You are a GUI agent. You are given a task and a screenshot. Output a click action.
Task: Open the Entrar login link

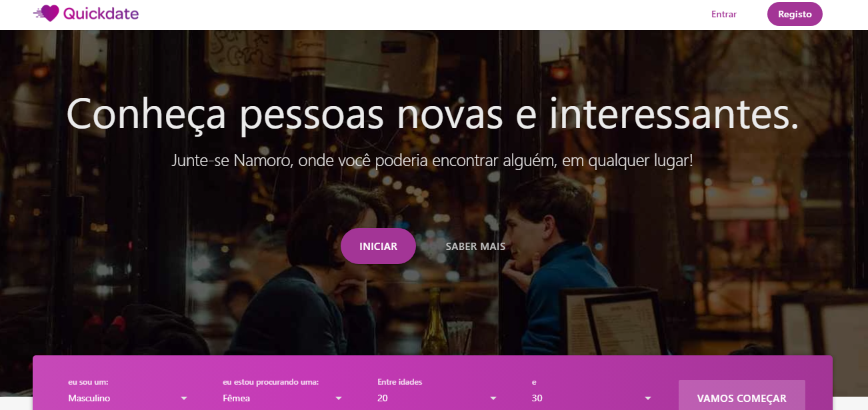[x=724, y=14]
